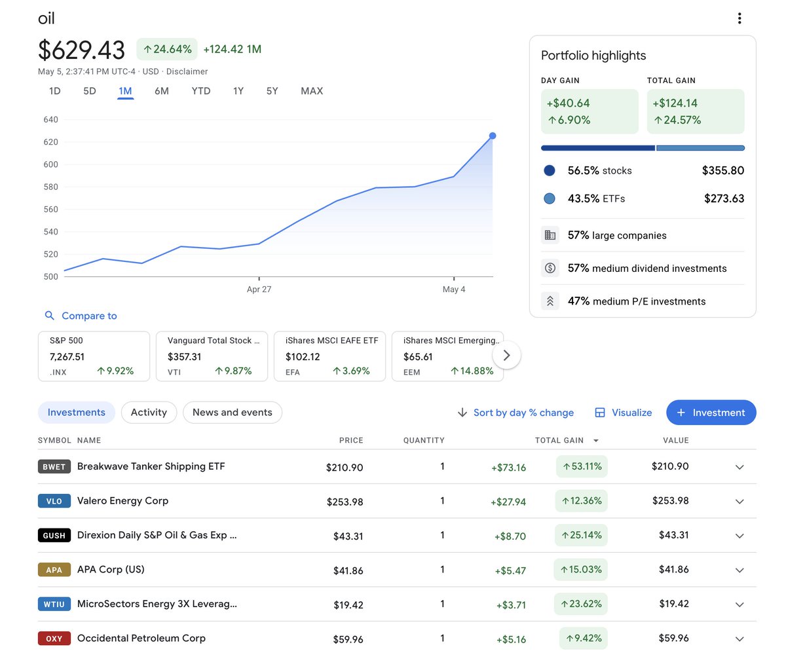
Task: Switch to the Investments tab
Action: [77, 413]
